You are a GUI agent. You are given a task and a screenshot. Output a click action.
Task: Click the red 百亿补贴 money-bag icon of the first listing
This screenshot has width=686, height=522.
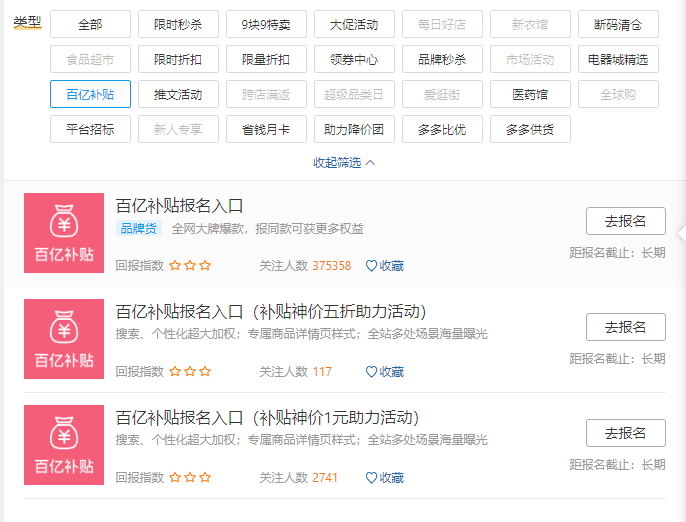pos(64,232)
